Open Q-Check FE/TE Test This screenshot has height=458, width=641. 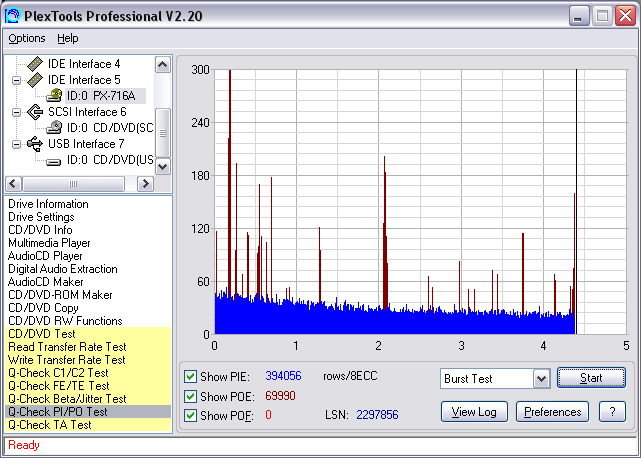click(x=88, y=386)
